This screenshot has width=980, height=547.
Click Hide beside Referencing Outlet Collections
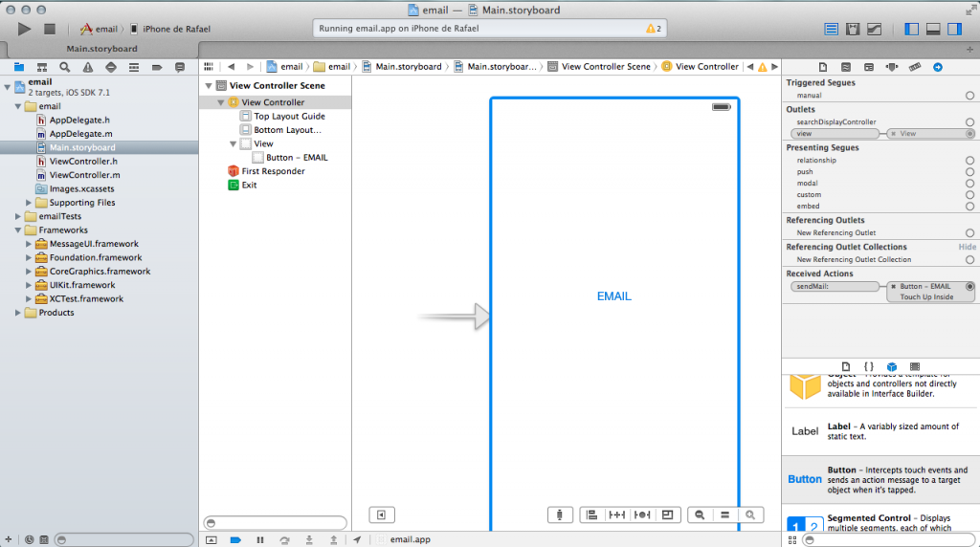(x=967, y=247)
